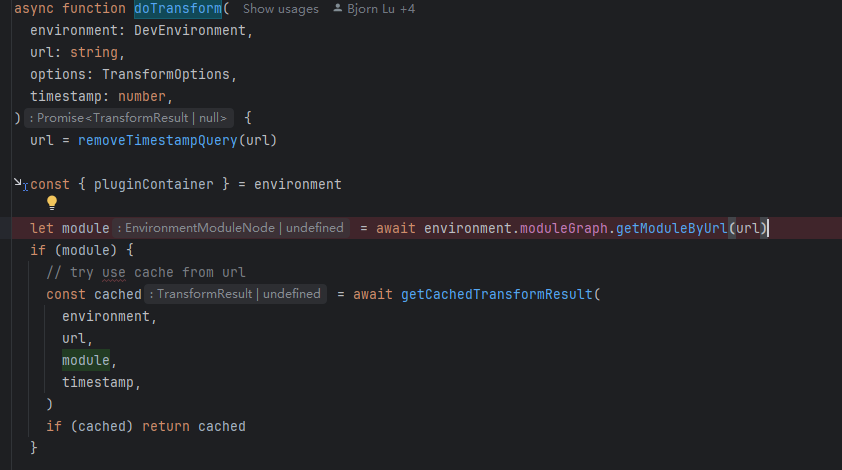This screenshot has width=842, height=470.
Task: Click the author person icon beside Bjorn Lu
Action: 338,9
